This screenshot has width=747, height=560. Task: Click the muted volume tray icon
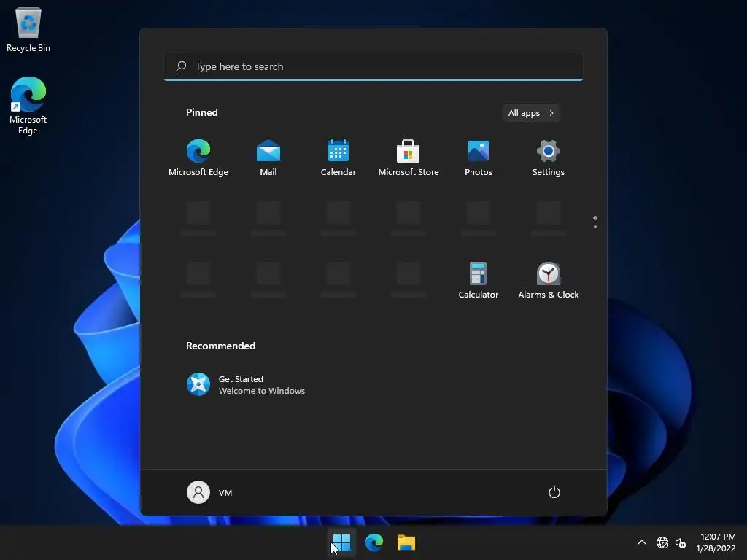click(681, 542)
